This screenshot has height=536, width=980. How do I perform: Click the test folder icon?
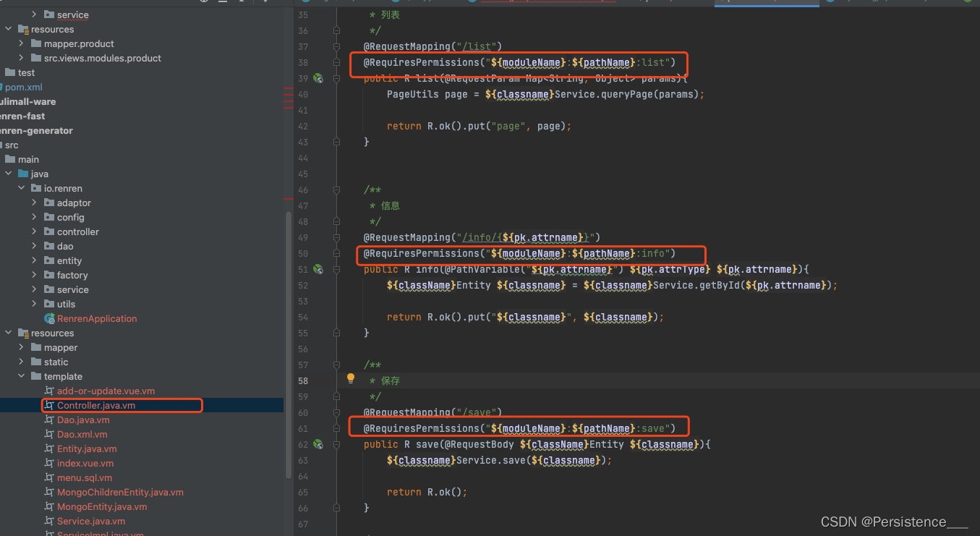[x=10, y=72]
